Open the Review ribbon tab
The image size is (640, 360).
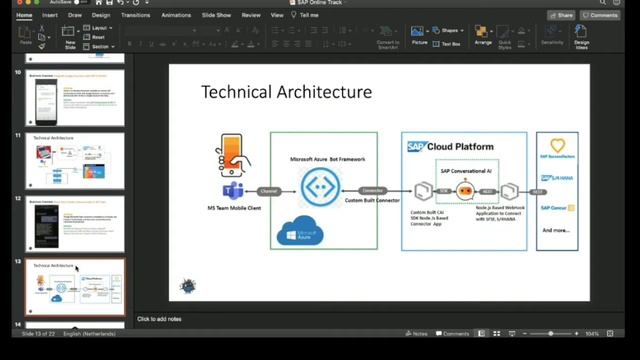point(251,15)
